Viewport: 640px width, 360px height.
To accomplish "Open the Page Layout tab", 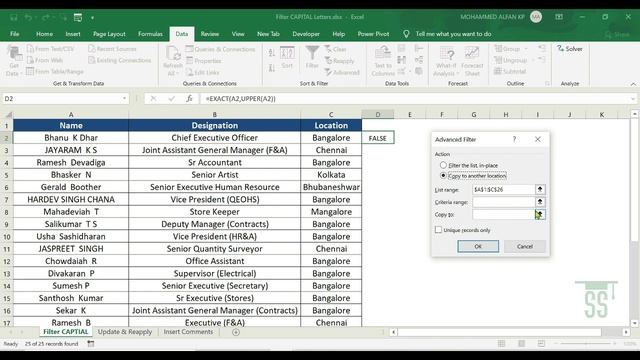I will point(109,34).
